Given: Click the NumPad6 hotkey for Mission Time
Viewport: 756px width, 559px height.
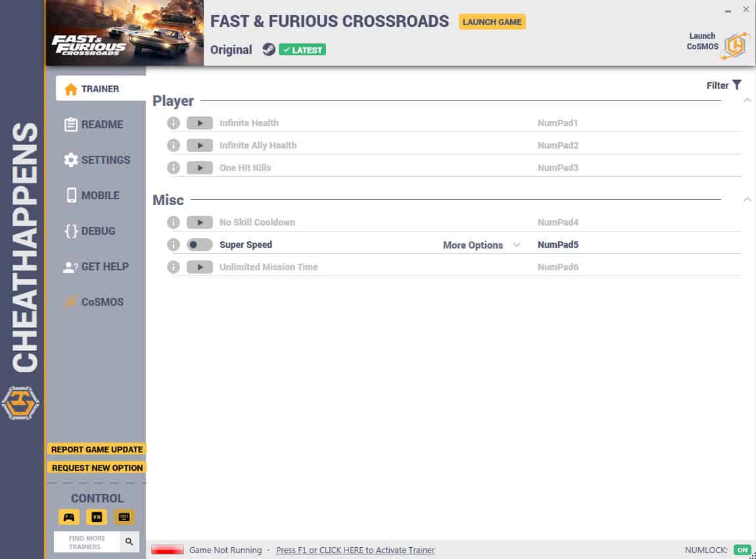Looking at the screenshot, I should point(558,267).
